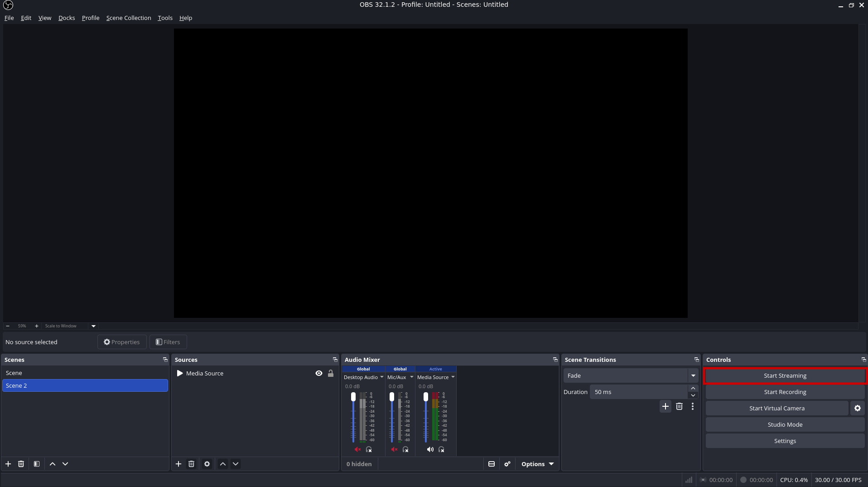
Task: Toggle Media Source monitoring headphone icon
Action: pyautogui.click(x=441, y=449)
